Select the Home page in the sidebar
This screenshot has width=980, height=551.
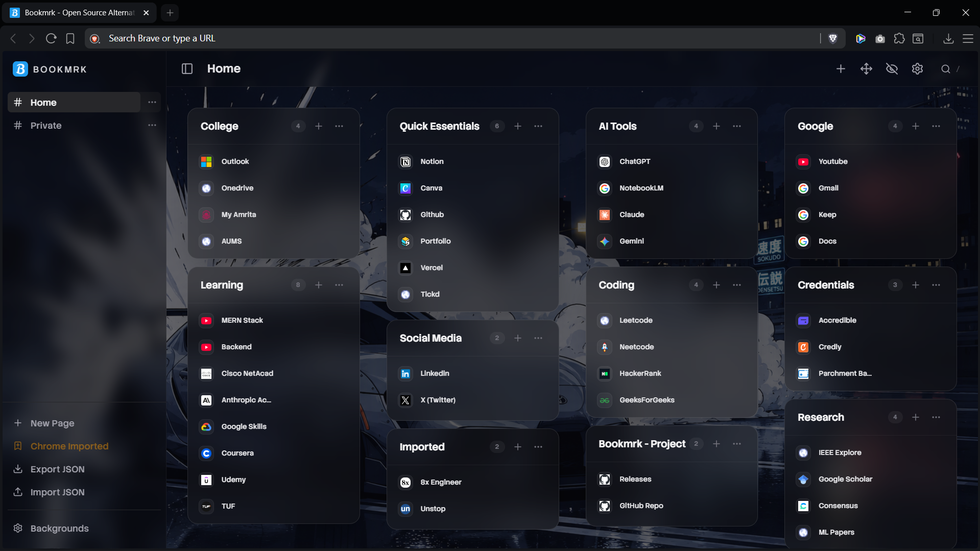(74, 102)
